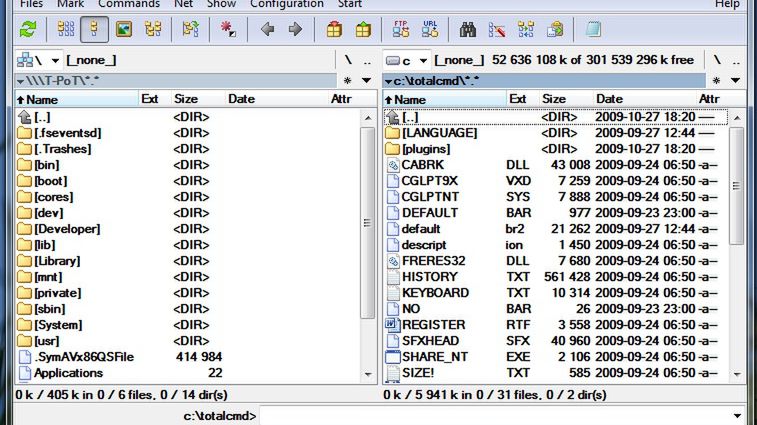Image resolution: width=757 pixels, height=425 pixels.
Task: Click left panel root directory backslash button
Action: pos(348,60)
